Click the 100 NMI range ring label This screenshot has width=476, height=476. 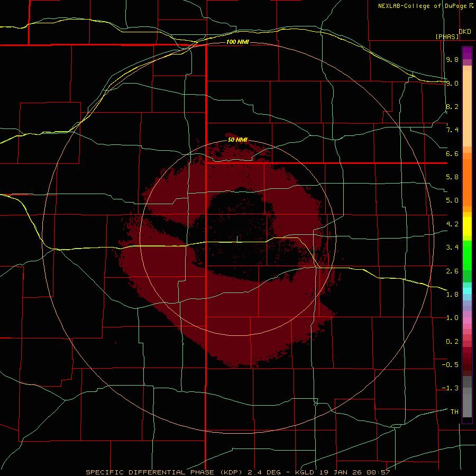click(x=237, y=42)
